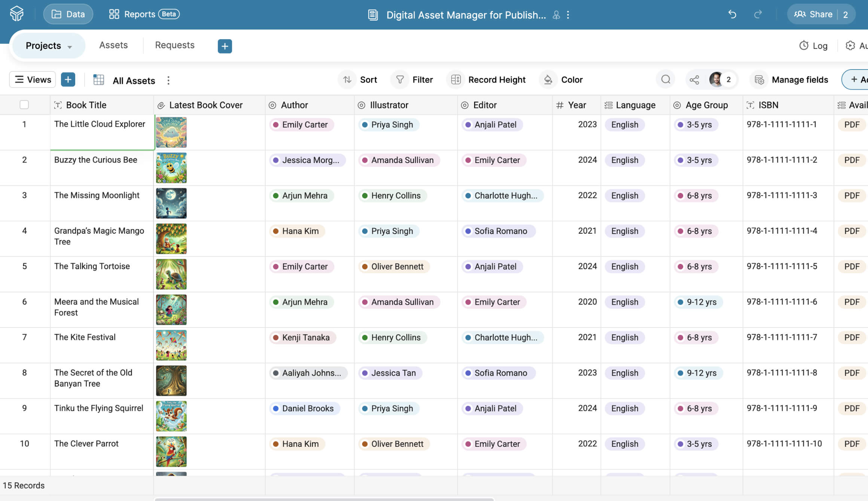Viewport: 868px width, 501px height.
Task: Open the document title more options menu
Action: (x=568, y=15)
